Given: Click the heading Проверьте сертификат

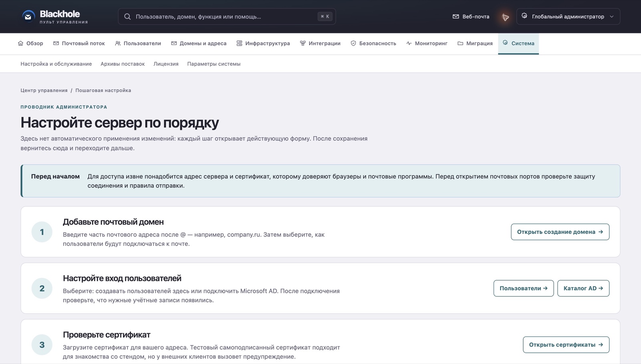Looking at the screenshot, I should (107, 335).
